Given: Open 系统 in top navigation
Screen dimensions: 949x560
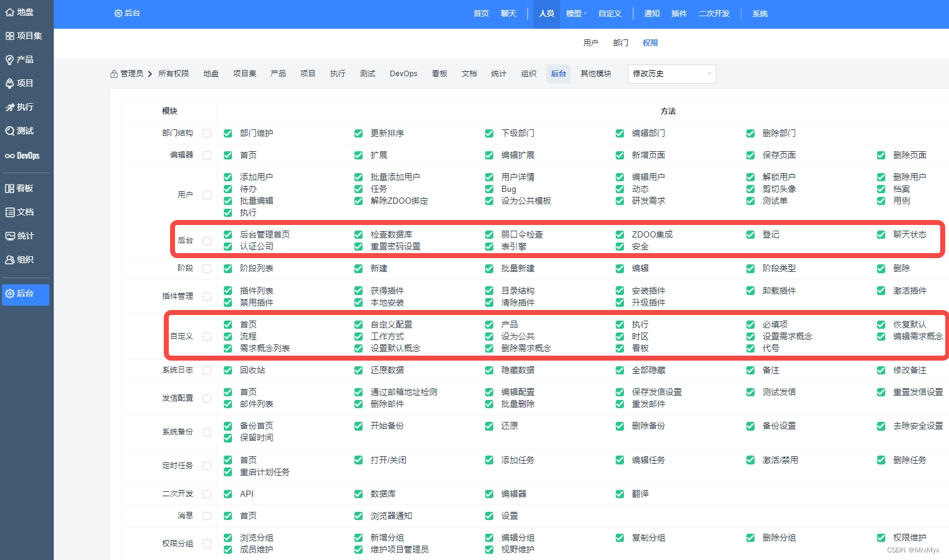Looking at the screenshot, I should click(x=760, y=13).
